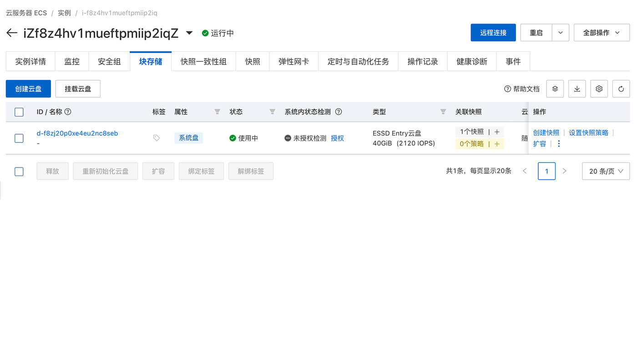Click the 挂载云盘 button
Viewport: 637px width, 364px height.
[78, 89]
